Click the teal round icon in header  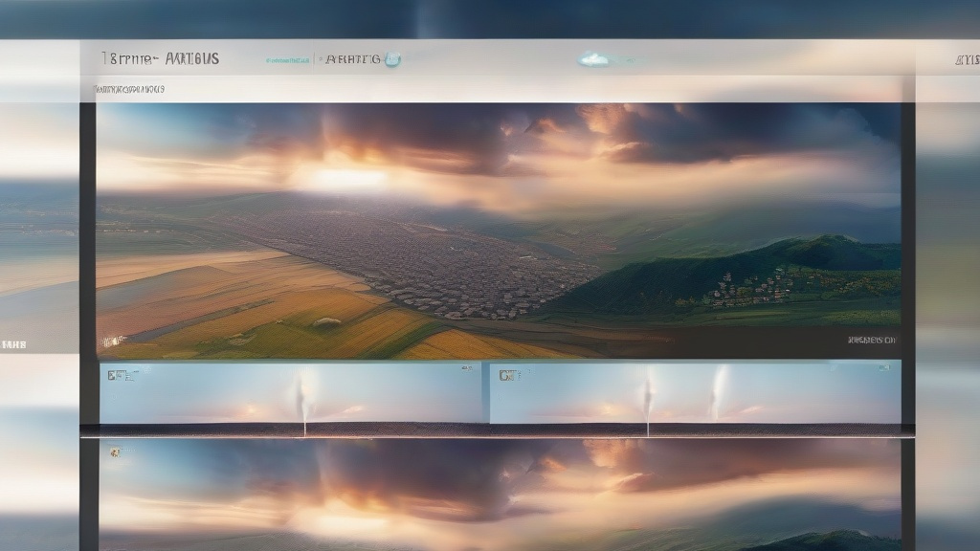click(392, 59)
